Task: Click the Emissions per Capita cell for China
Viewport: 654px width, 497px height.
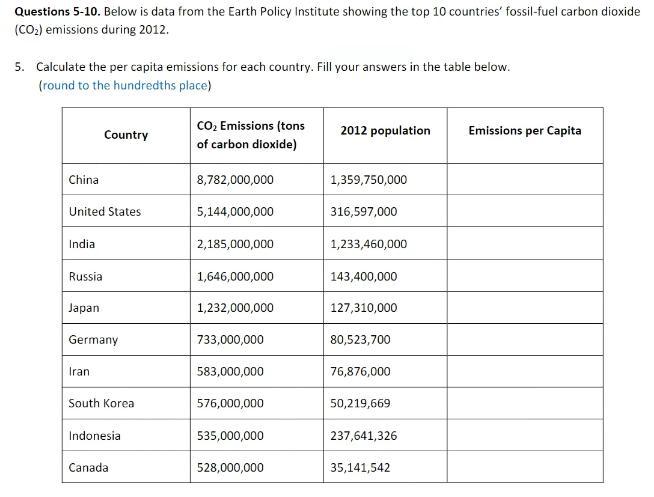Action: (524, 180)
